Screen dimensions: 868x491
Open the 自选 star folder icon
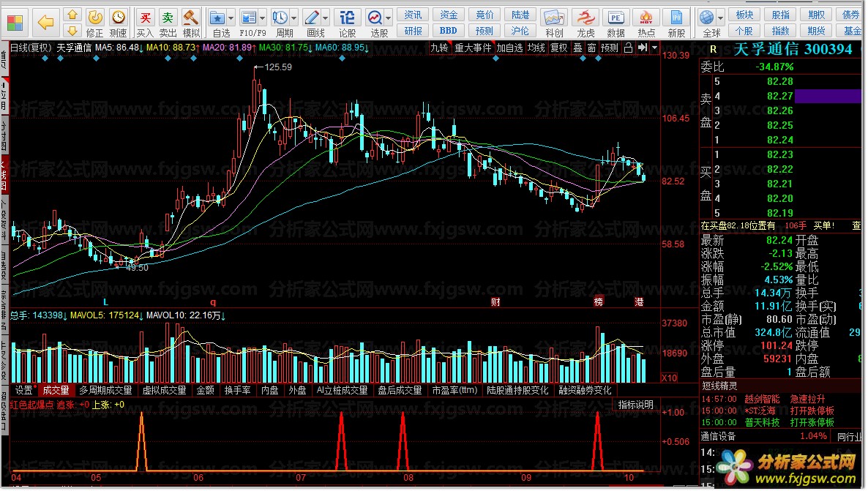coord(217,18)
